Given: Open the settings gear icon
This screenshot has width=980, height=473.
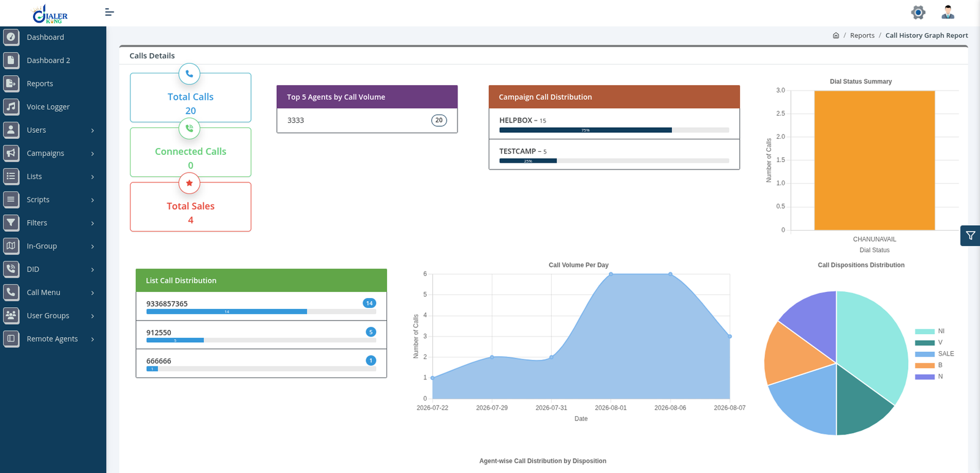Looking at the screenshot, I should pyautogui.click(x=918, y=12).
